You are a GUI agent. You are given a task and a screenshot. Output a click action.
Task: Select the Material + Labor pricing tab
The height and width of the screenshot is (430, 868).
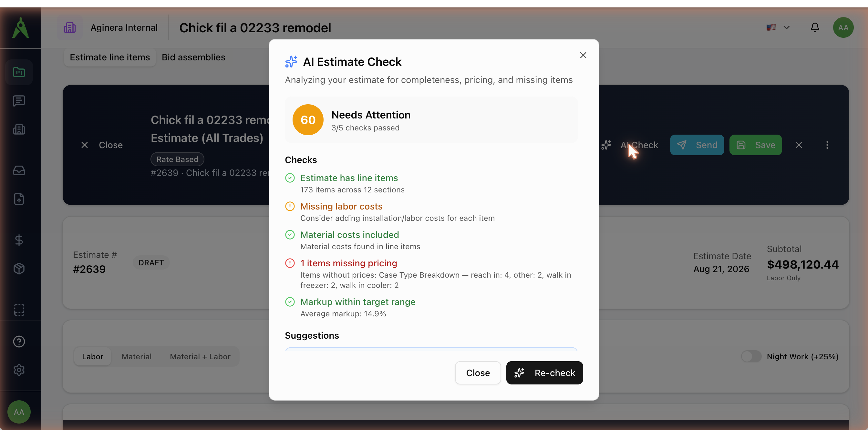pos(200,356)
